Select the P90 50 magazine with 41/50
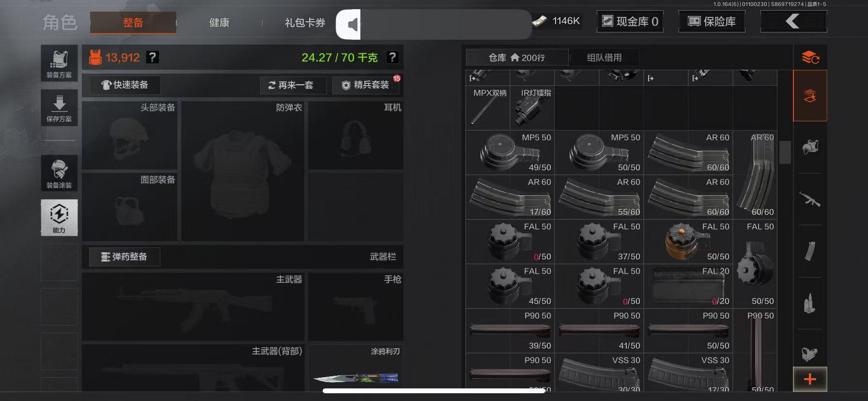The image size is (868, 401). point(599,331)
